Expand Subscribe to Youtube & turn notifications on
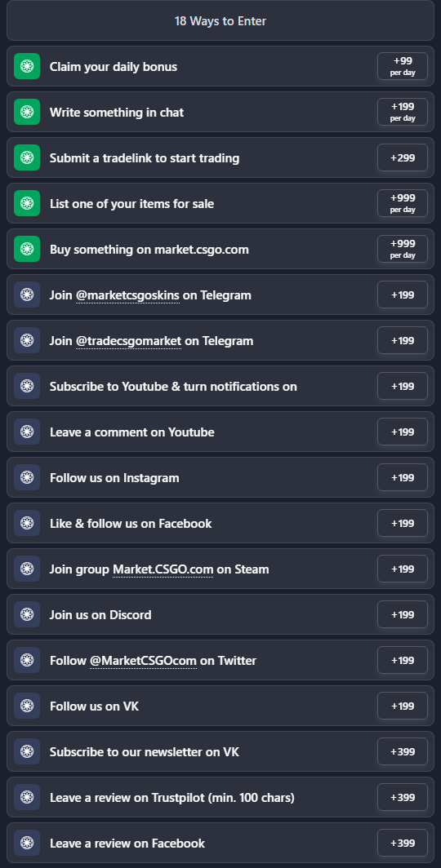 pyautogui.click(x=220, y=386)
